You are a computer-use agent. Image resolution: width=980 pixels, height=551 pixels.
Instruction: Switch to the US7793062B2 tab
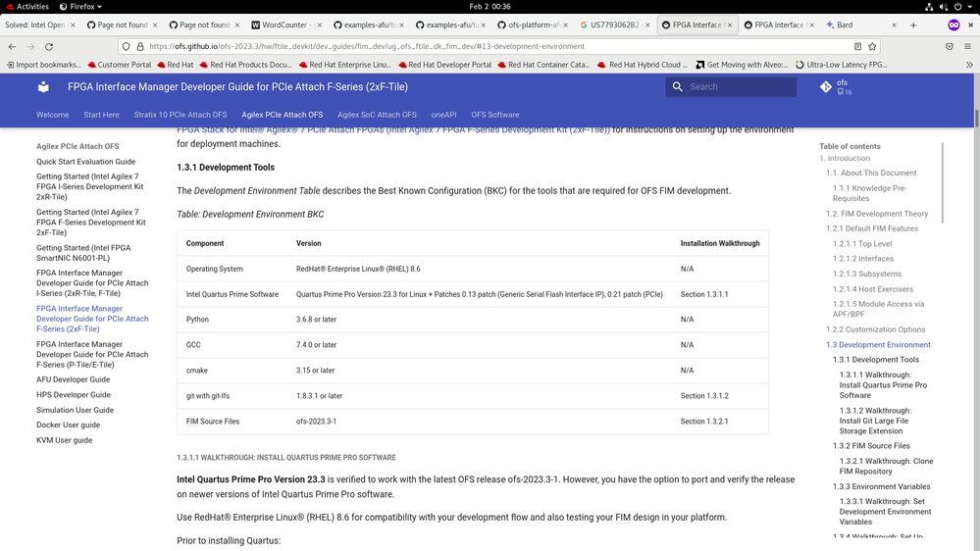615,25
